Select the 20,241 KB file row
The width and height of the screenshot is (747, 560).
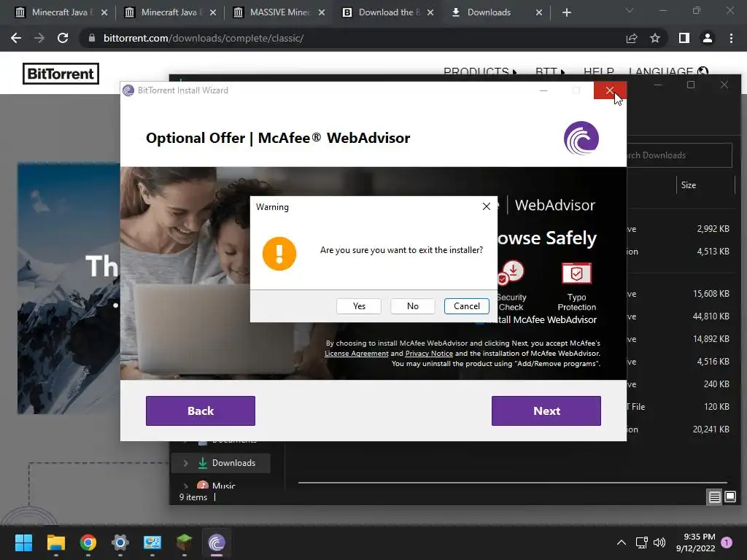[x=681, y=429]
